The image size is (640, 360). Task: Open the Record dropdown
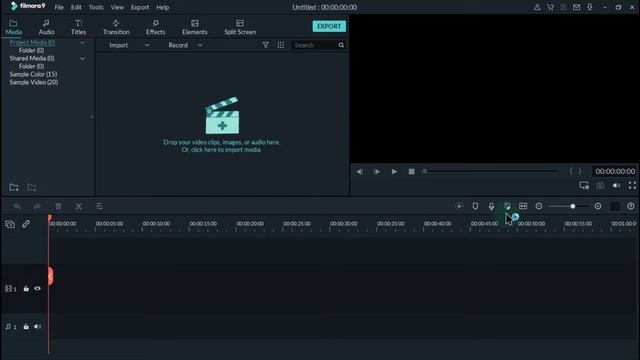click(x=185, y=45)
